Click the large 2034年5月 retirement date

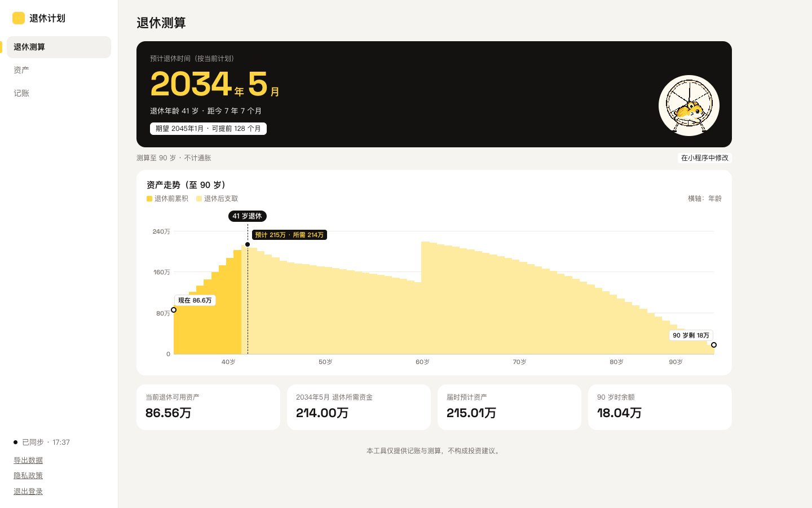click(215, 84)
